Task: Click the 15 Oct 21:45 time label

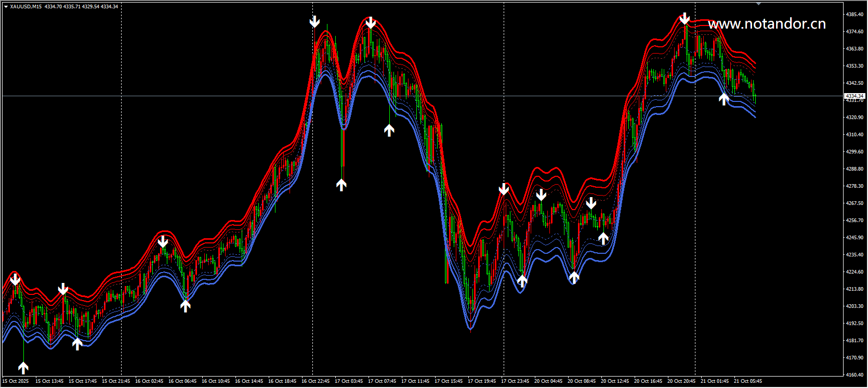Action: [x=116, y=381]
